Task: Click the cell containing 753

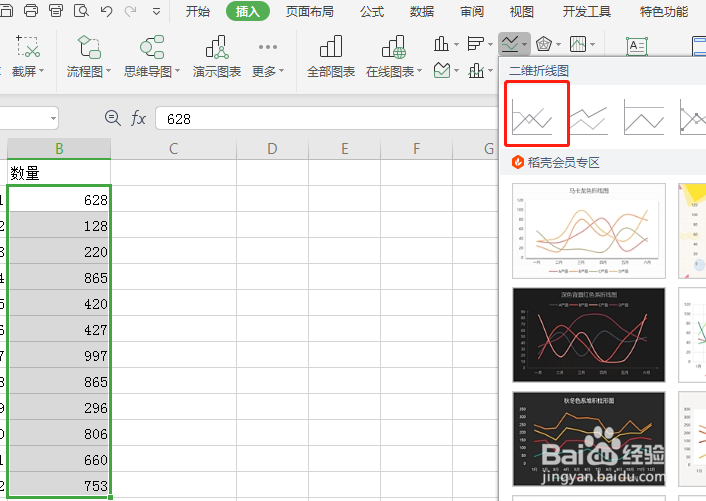Action: coord(59,485)
